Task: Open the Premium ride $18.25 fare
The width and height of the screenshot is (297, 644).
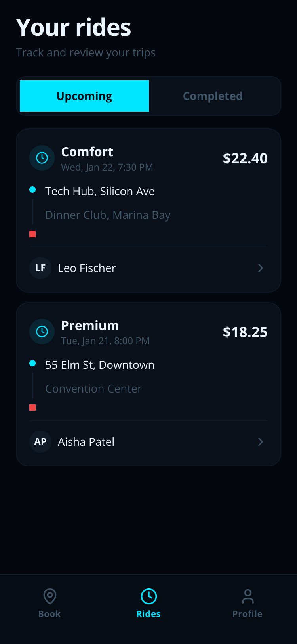Action: point(245,332)
